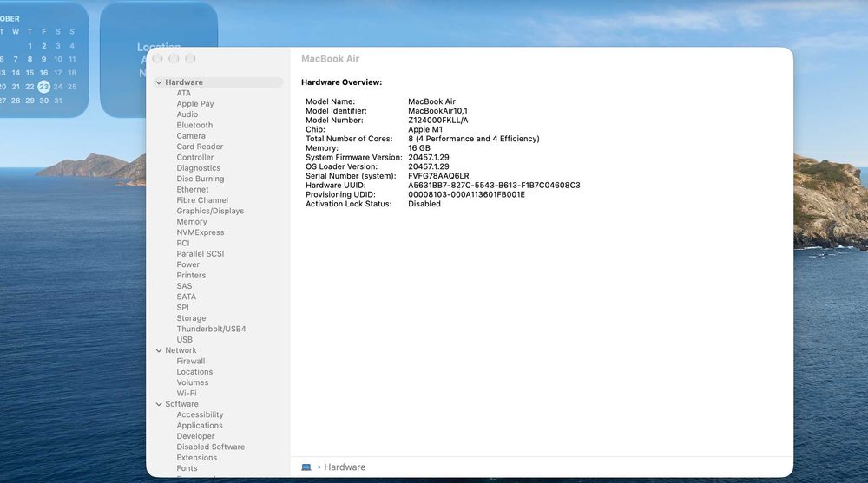Select PCI in the sidebar

coord(182,244)
